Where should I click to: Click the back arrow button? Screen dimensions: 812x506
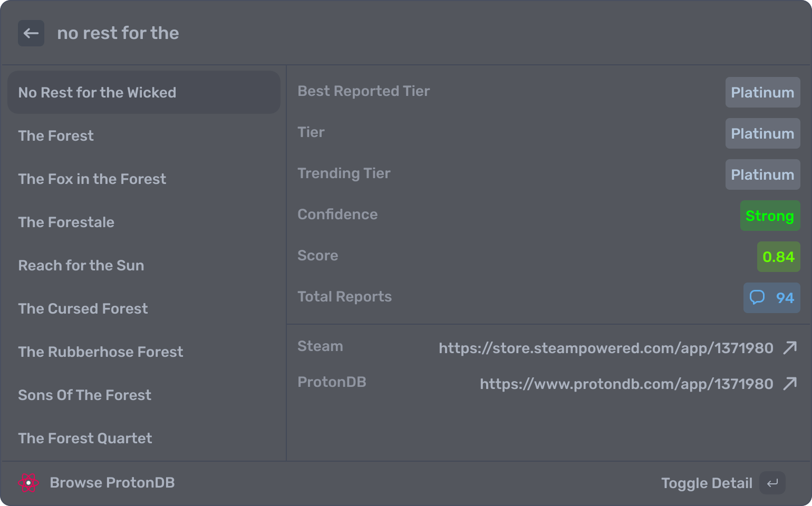pyautogui.click(x=31, y=33)
